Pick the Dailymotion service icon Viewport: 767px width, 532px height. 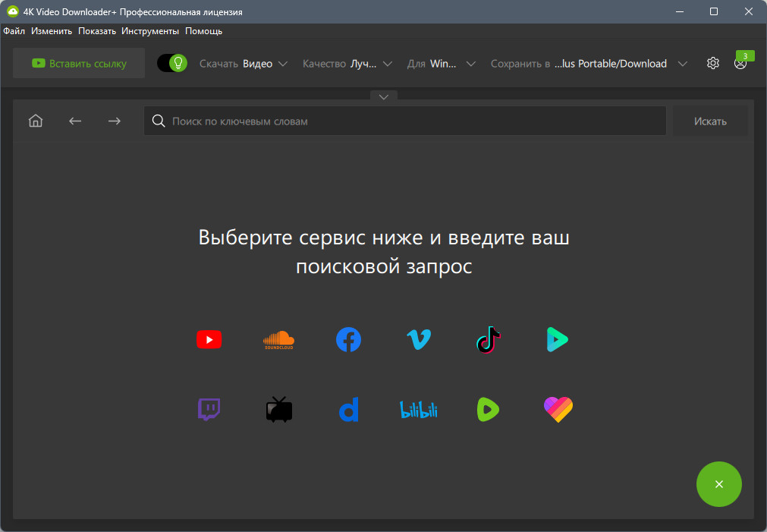coord(348,410)
